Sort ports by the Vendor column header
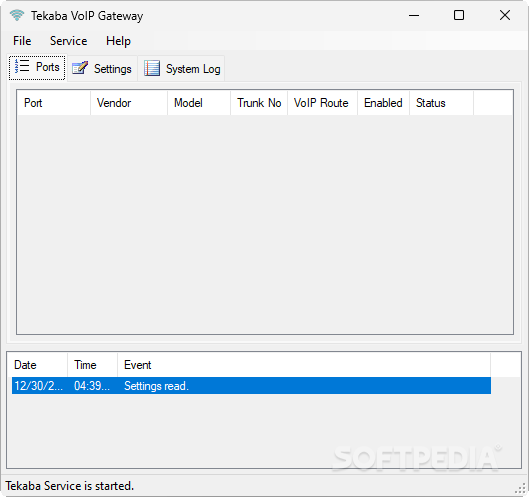 point(129,103)
